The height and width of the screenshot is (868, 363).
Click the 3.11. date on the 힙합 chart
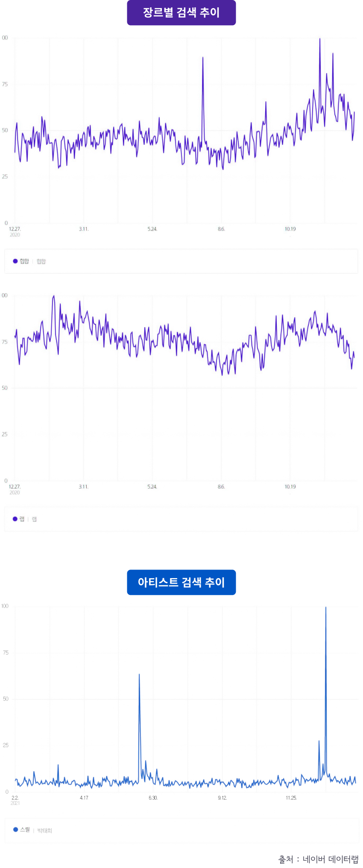(84, 229)
